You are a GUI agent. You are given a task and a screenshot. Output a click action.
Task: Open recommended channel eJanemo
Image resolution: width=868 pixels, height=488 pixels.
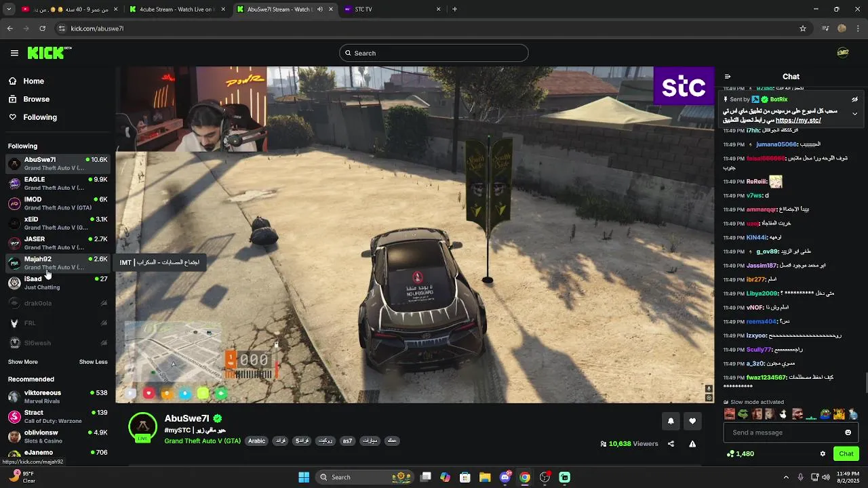coord(58,453)
